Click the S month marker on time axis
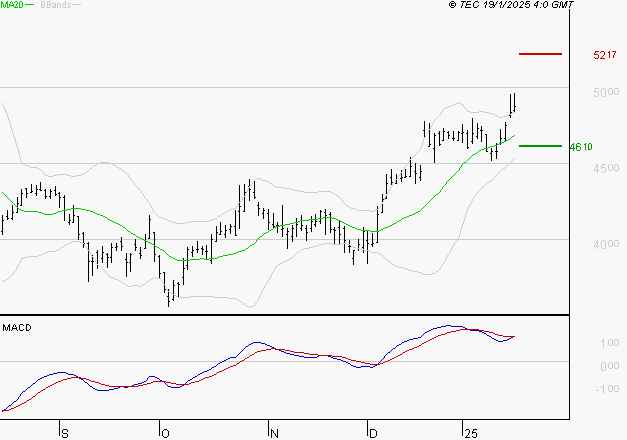The width and height of the screenshot is (627, 440). 65,433
